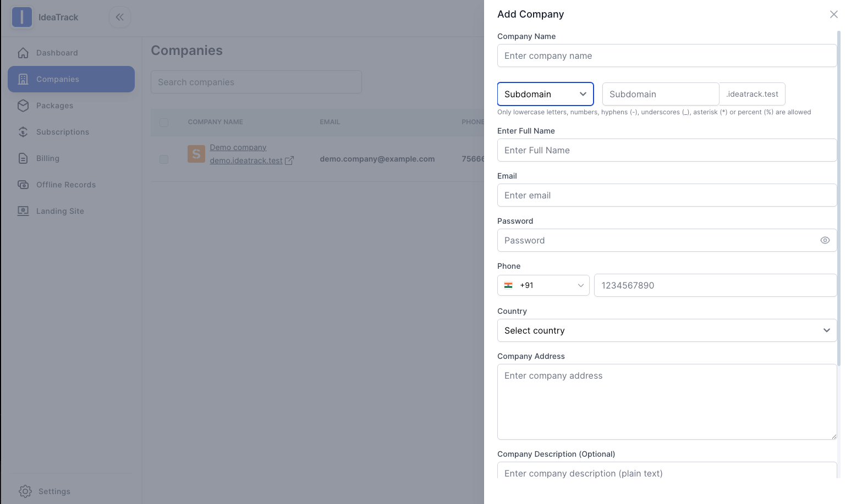Image resolution: width=851 pixels, height=504 pixels.
Task: Click the Settings gear icon
Action: 25,491
